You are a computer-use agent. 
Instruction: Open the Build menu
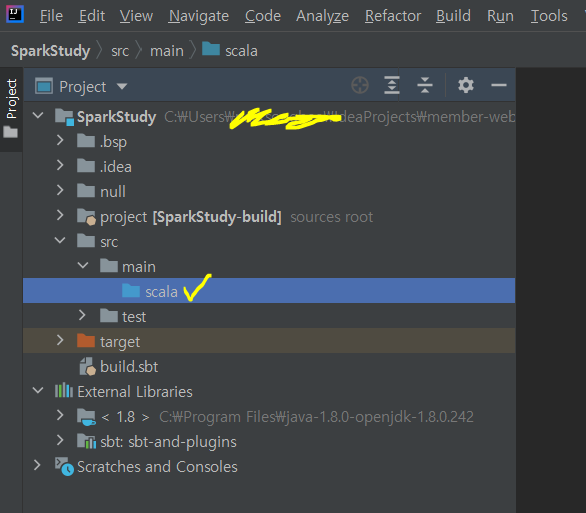click(x=453, y=16)
